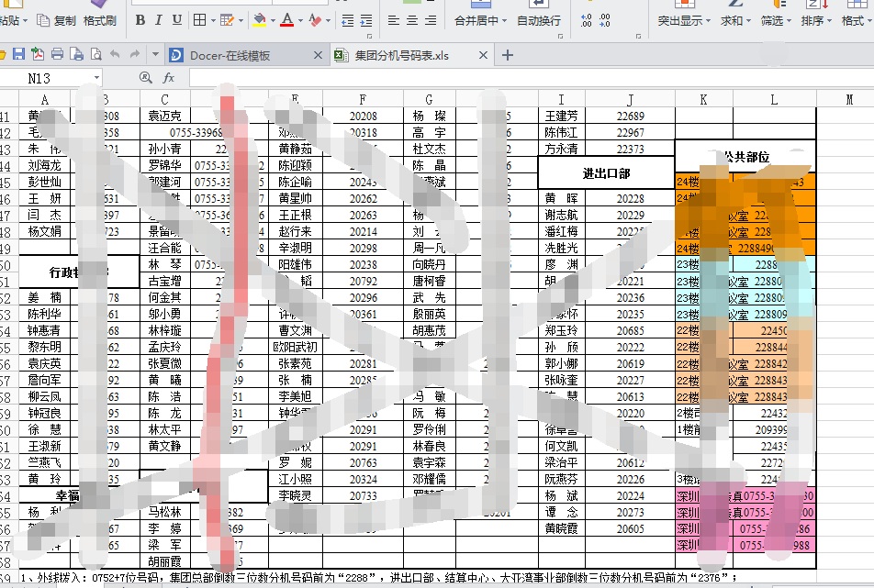Toggle underline with the U button

point(177,20)
